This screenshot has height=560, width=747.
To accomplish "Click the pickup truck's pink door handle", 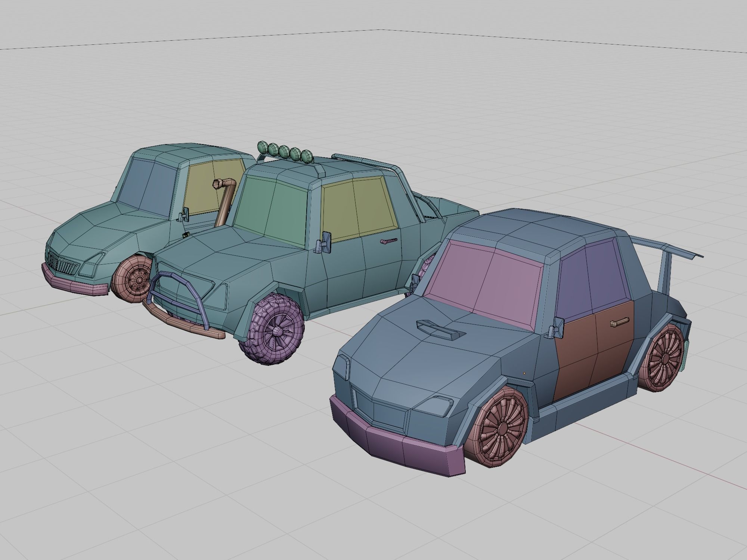I will (x=390, y=241).
